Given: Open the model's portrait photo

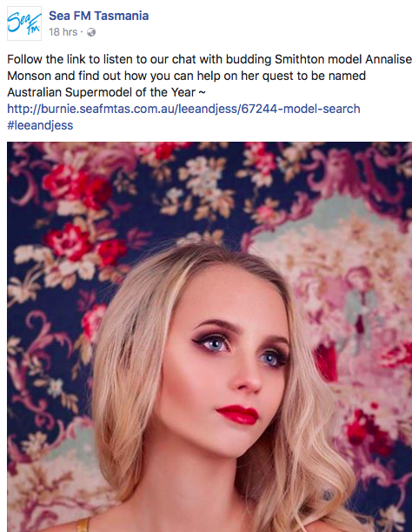Looking at the screenshot, I should [209, 337].
